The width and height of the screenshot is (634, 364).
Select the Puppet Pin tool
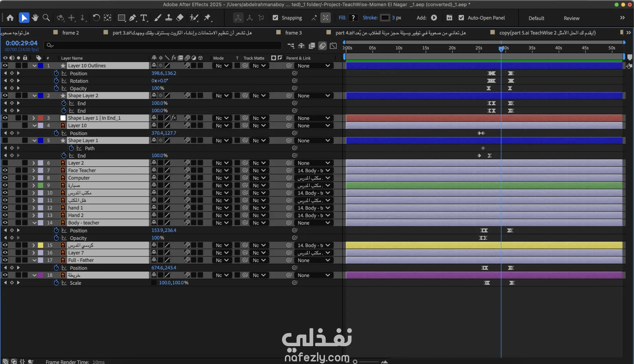tap(207, 18)
